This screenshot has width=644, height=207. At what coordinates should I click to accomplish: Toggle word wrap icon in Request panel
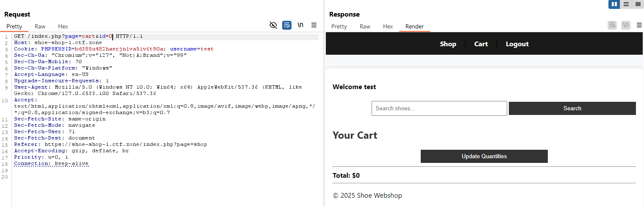pyautogui.click(x=287, y=25)
